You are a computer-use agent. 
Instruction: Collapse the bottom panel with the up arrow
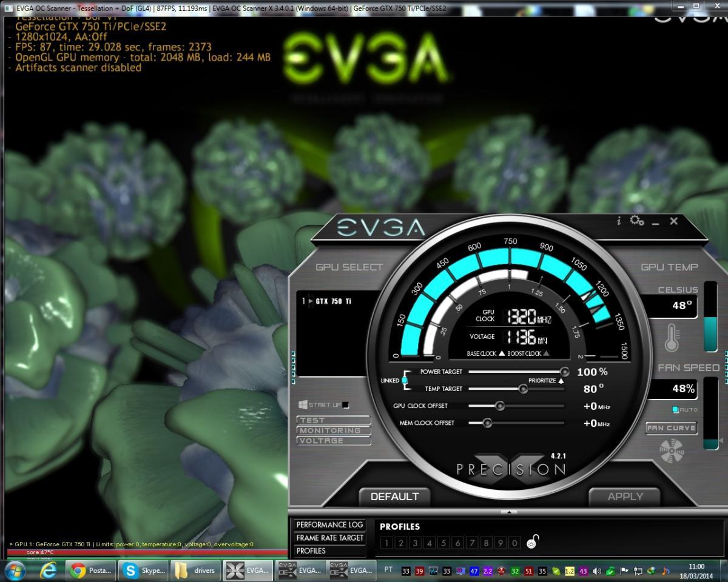(508, 512)
